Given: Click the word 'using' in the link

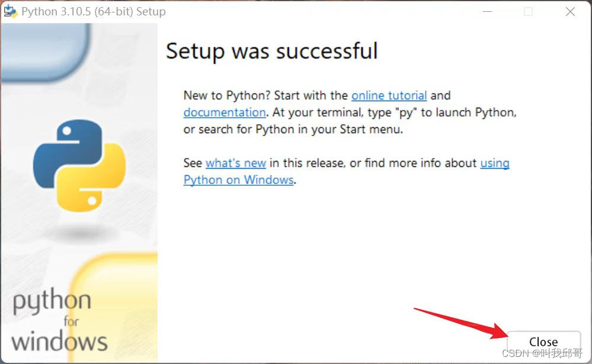Looking at the screenshot, I should (x=494, y=163).
